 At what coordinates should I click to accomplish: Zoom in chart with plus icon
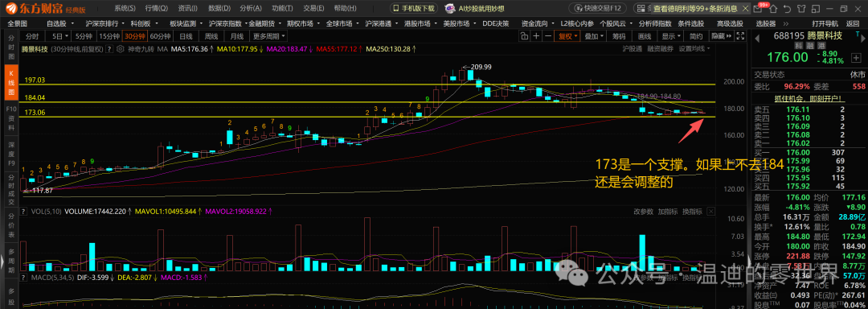tap(536, 36)
